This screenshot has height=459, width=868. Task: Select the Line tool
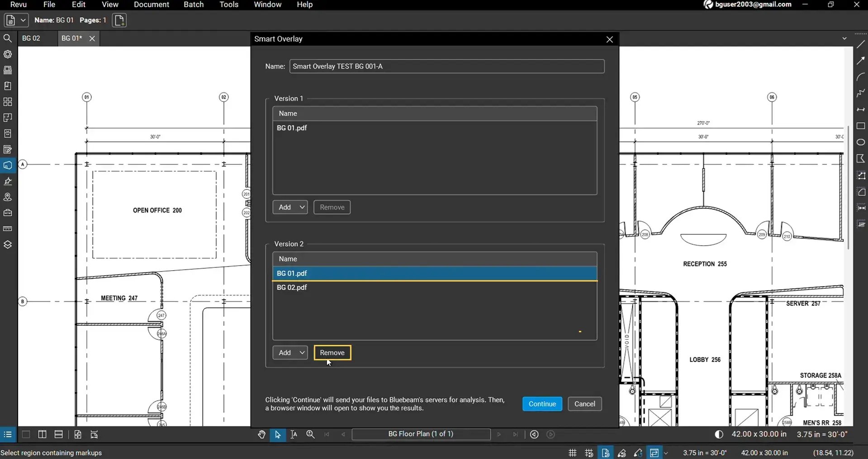pos(861,44)
